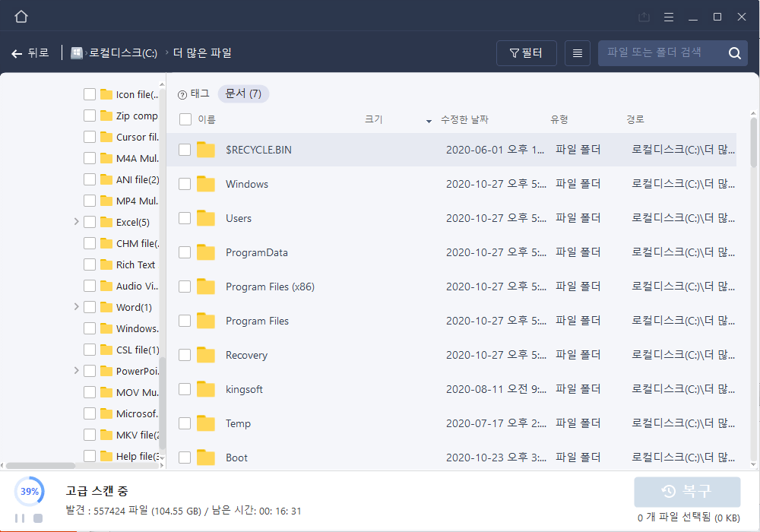Open the 필터 filter button
760x532 pixels.
pyautogui.click(x=526, y=53)
